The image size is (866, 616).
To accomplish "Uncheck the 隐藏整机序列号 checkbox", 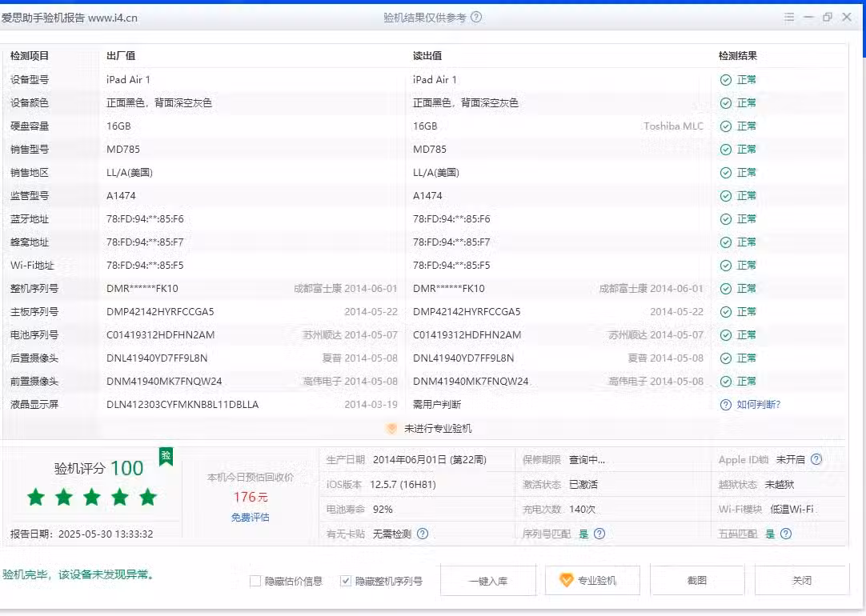I will point(346,581).
